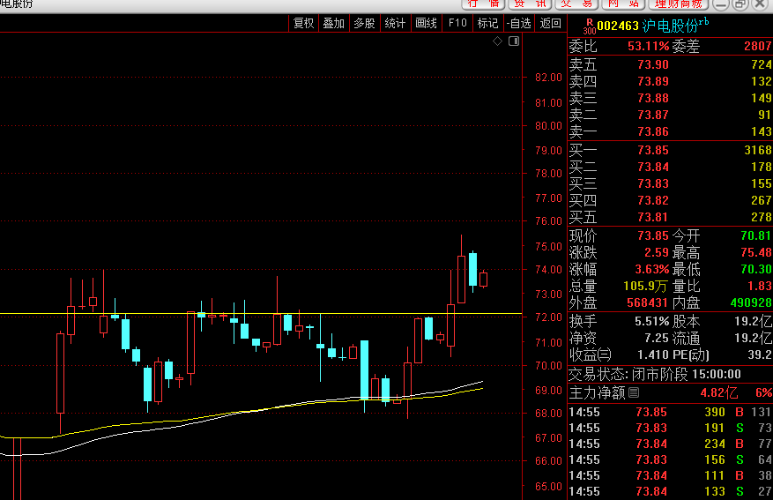Select 买五 bid price 73.81
773x500 pixels.
pos(653,217)
